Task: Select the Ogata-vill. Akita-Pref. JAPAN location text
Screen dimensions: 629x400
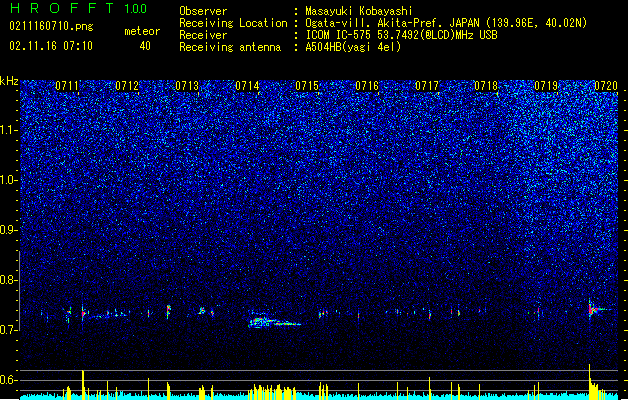Action: pos(446,23)
